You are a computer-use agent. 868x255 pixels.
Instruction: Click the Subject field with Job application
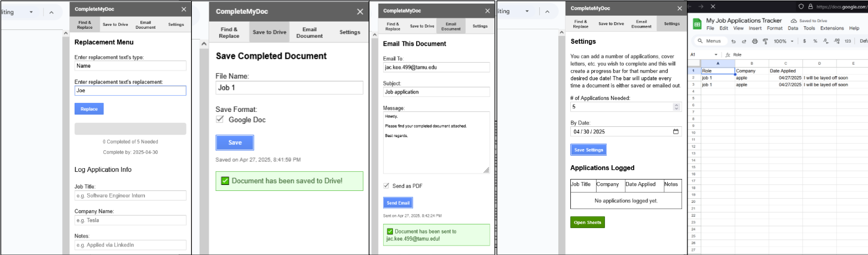(x=436, y=92)
